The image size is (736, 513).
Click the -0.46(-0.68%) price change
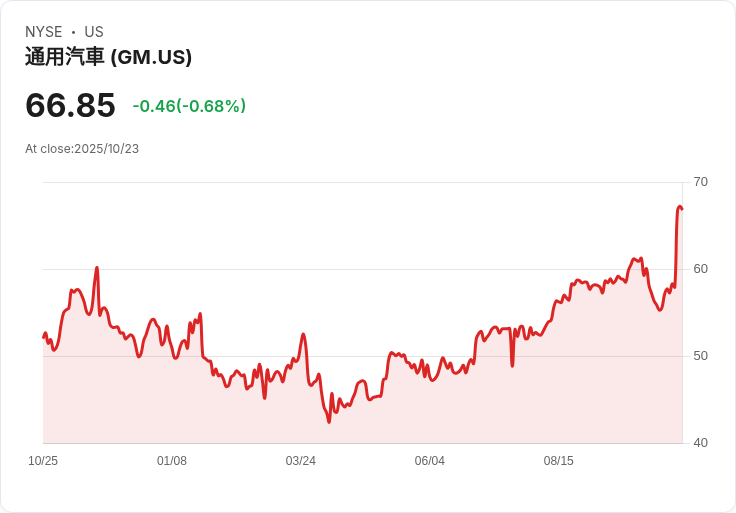(x=189, y=106)
